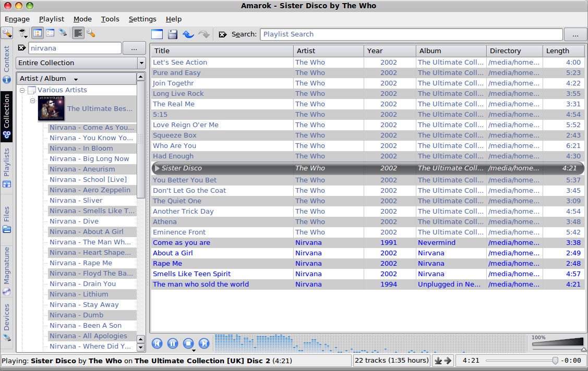This screenshot has width=588, height=371.
Task: Collapse the Ultimate Best album node
Action: coord(33,101)
